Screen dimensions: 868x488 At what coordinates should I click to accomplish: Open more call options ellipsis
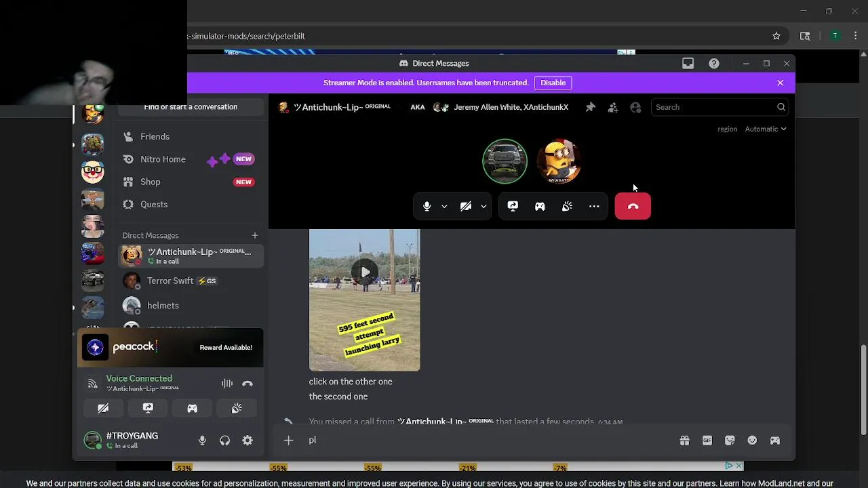pos(594,207)
